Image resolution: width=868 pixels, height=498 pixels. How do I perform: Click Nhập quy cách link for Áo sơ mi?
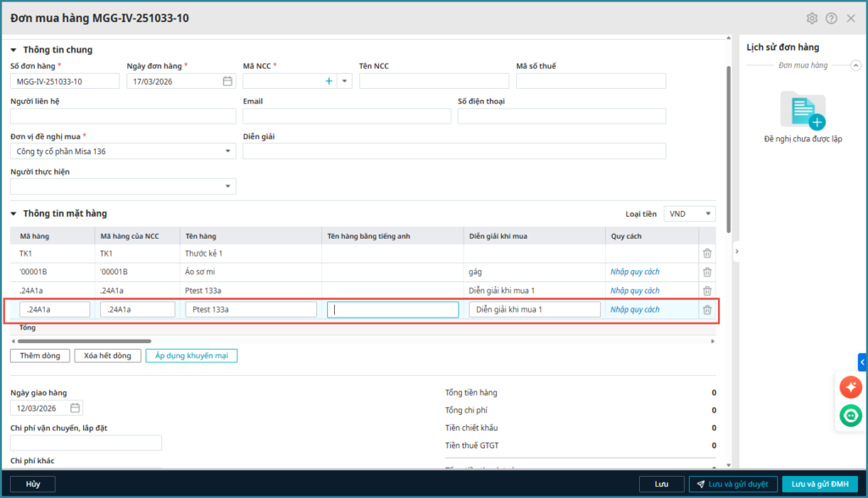pos(635,272)
